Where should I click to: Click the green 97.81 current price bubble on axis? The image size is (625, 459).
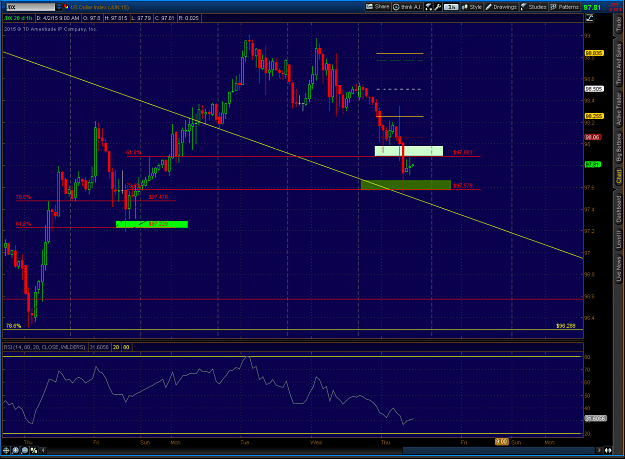[593, 164]
